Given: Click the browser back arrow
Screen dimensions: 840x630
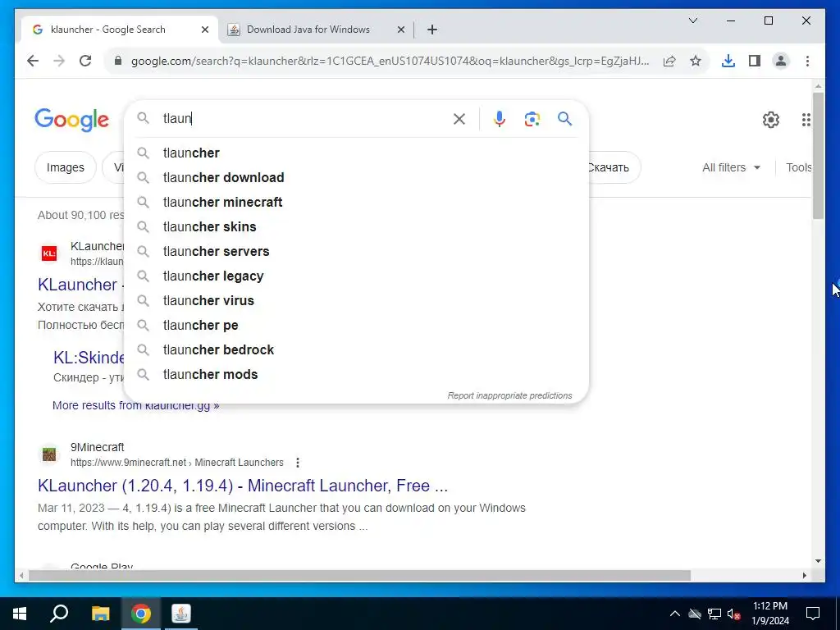Looking at the screenshot, I should tap(33, 61).
